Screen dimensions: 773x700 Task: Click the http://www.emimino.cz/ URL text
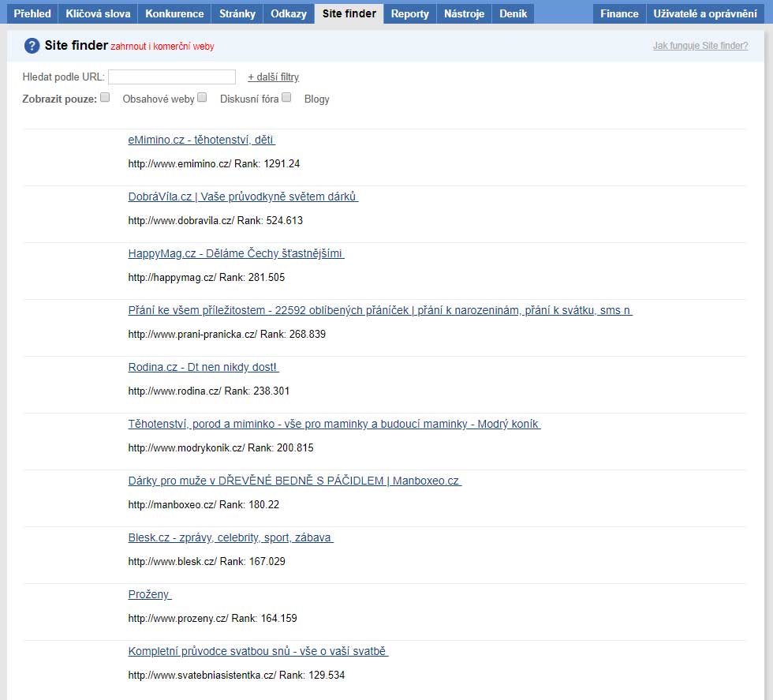[180, 164]
